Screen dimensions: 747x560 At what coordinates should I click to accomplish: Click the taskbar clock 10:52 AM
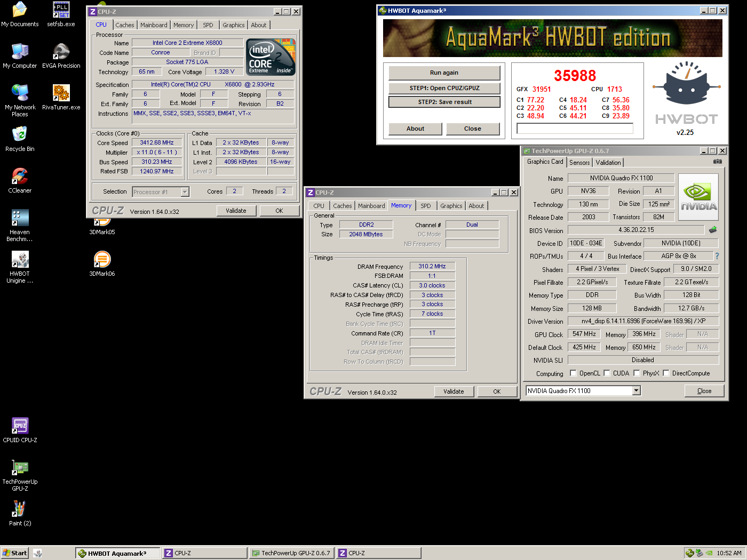coord(729,553)
